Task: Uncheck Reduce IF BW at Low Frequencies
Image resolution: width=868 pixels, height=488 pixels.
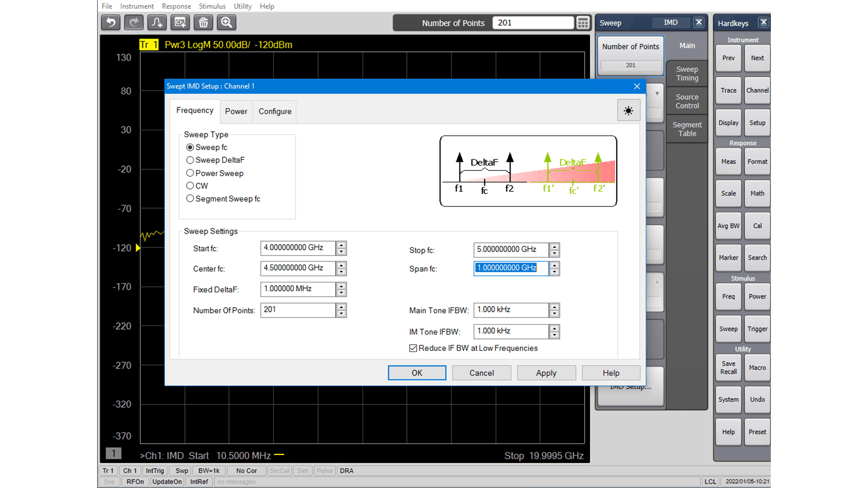Action: point(413,348)
